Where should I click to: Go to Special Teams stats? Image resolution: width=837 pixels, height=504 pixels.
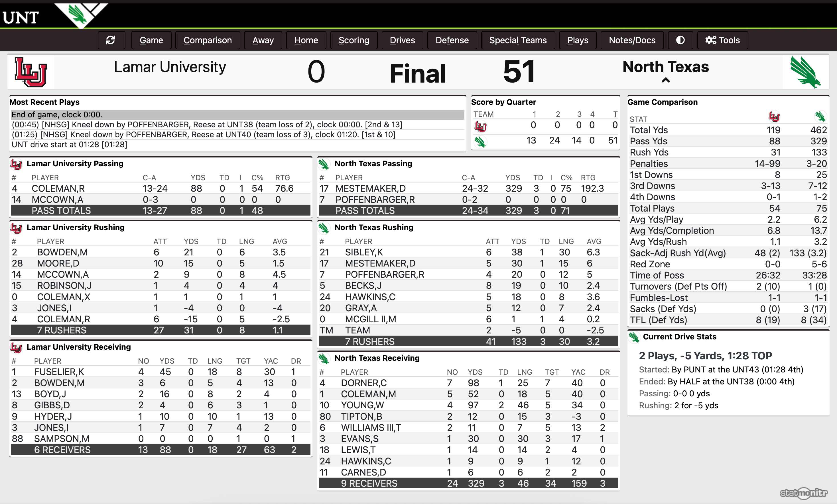click(518, 40)
